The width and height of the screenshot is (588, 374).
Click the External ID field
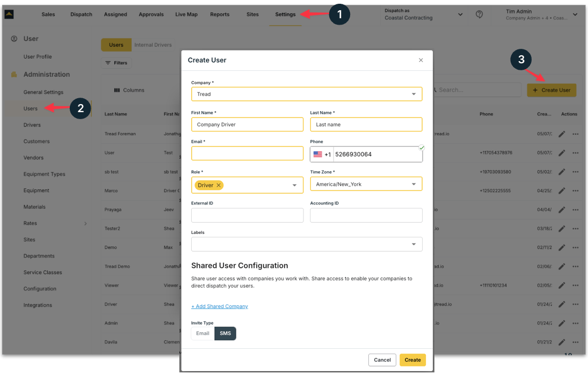coord(247,216)
